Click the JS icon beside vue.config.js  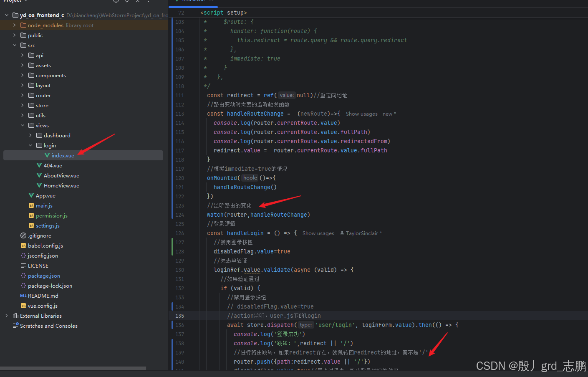pos(23,306)
